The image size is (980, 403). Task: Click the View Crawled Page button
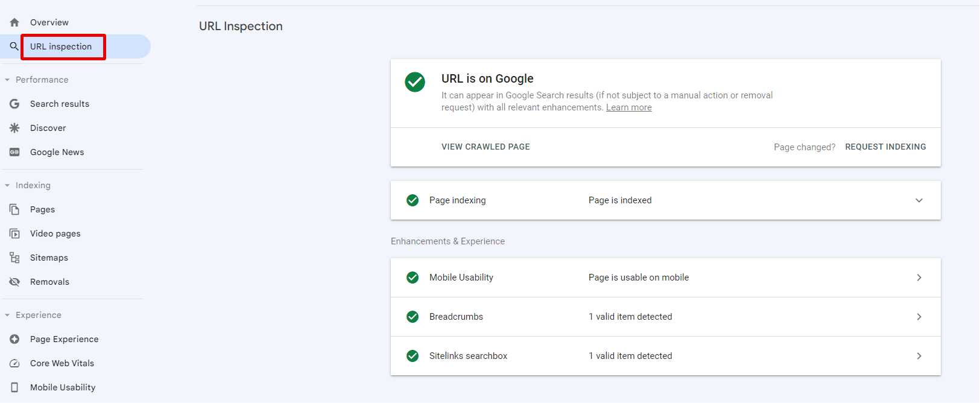coord(485,147)
